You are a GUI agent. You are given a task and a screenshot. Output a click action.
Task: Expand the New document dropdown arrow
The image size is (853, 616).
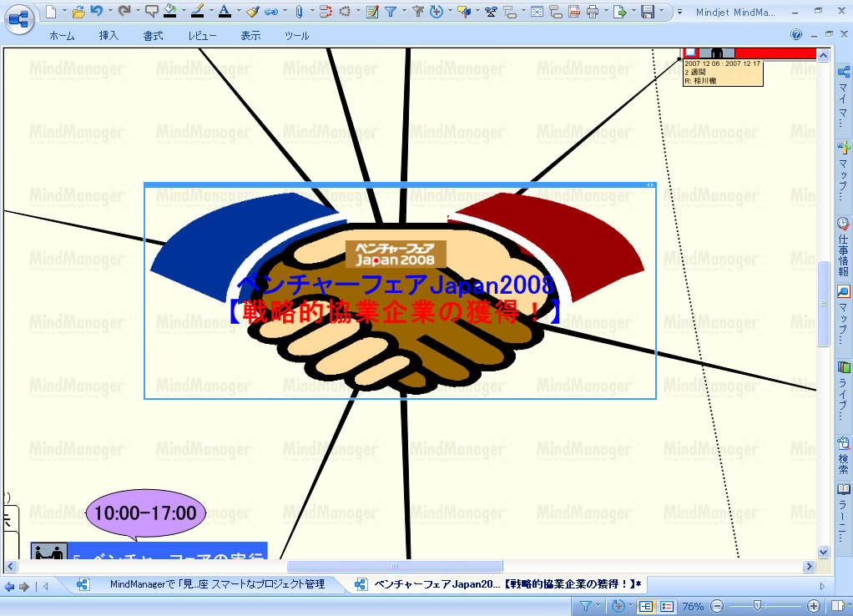pyautogui.click(x=64, y=11)
